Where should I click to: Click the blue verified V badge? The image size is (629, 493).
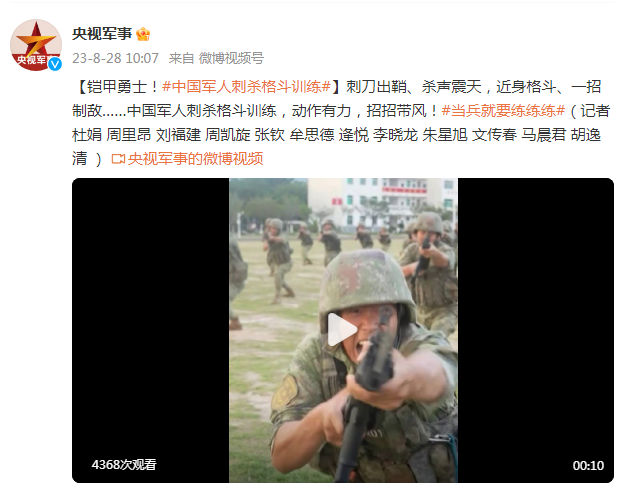click(x=55, y=64)
